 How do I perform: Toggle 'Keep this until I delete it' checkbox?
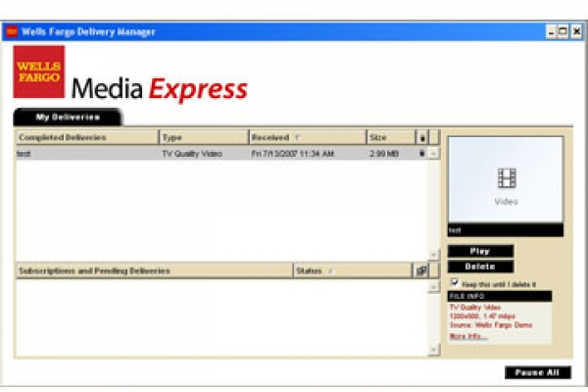tap(455, 282)
